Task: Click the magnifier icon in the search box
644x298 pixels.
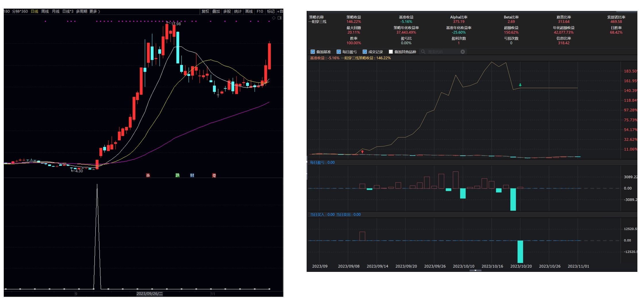Action: coord(423,52)
